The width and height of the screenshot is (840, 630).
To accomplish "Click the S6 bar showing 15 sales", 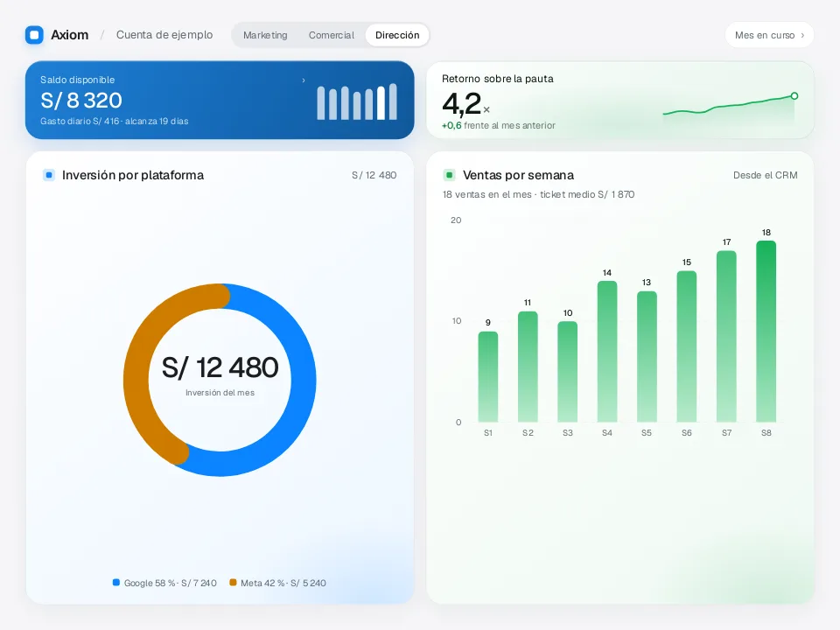I will 686,346.
